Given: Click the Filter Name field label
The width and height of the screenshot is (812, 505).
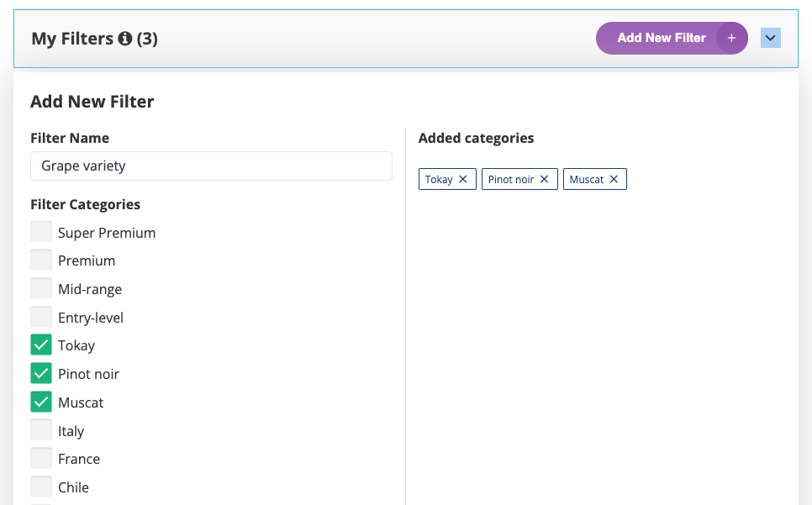Looking at the screenshot, I should [70, 138].
